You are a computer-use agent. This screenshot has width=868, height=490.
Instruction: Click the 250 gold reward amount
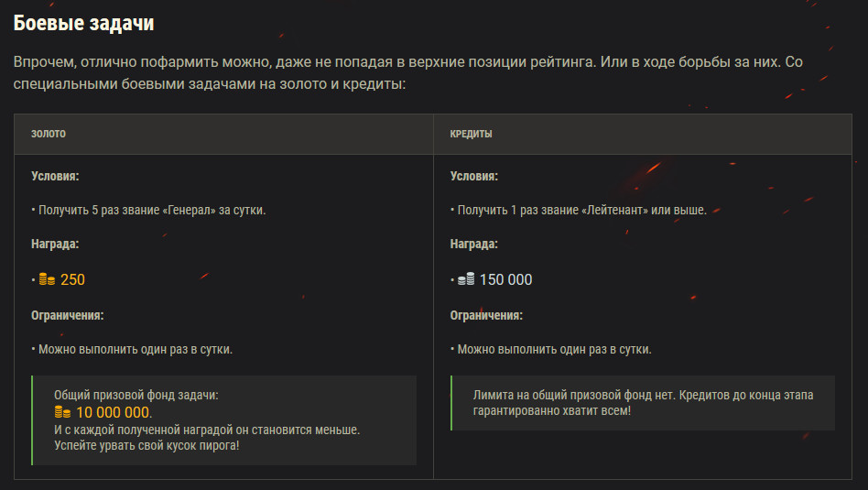pos(72,279)
